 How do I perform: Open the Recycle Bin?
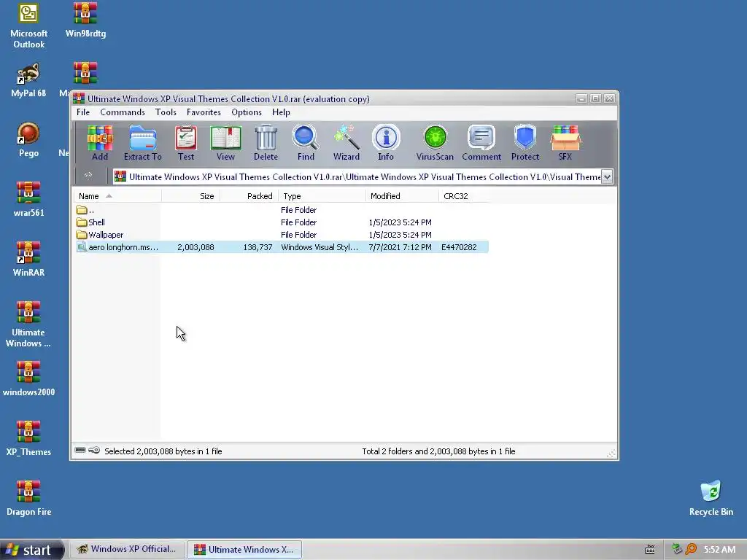pyautogui.click(x=711, y=499)
